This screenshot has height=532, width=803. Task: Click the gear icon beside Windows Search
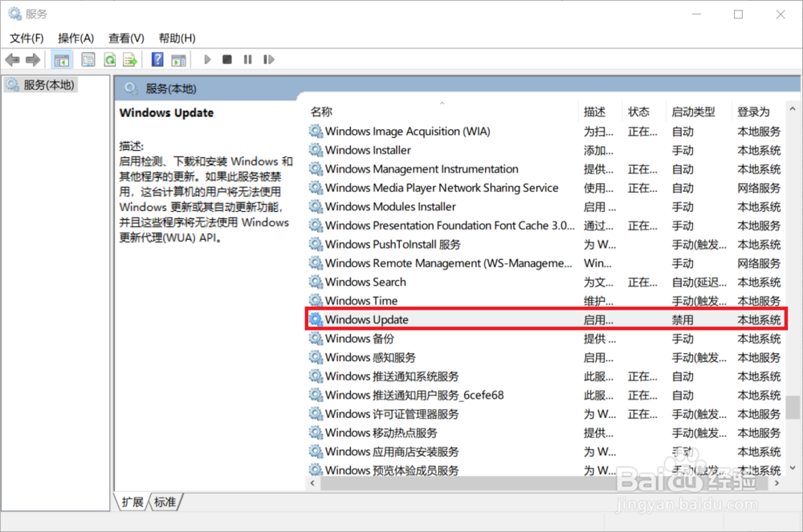point(316,282)
